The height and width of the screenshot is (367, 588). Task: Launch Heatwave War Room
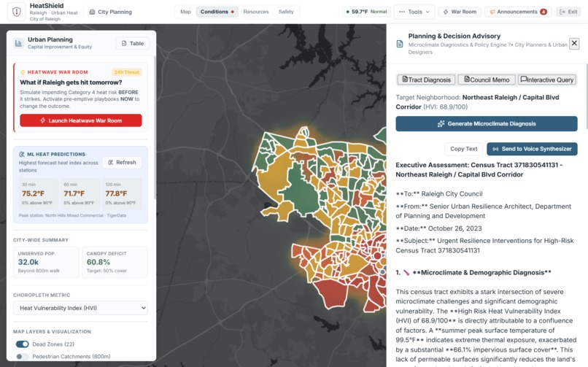(x=81, y=120)
